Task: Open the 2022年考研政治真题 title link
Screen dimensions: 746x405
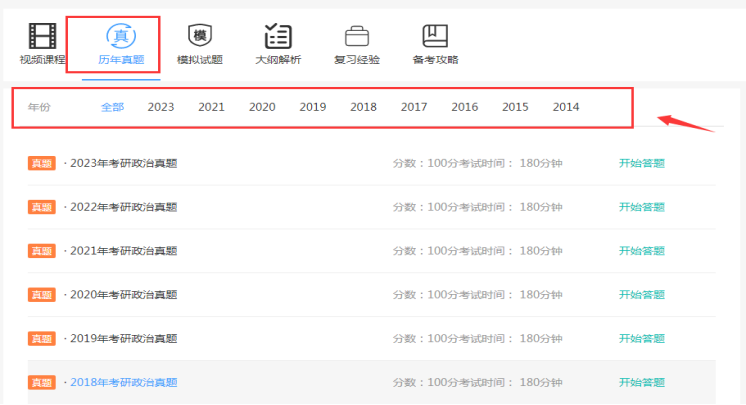Action: point(123,207)
